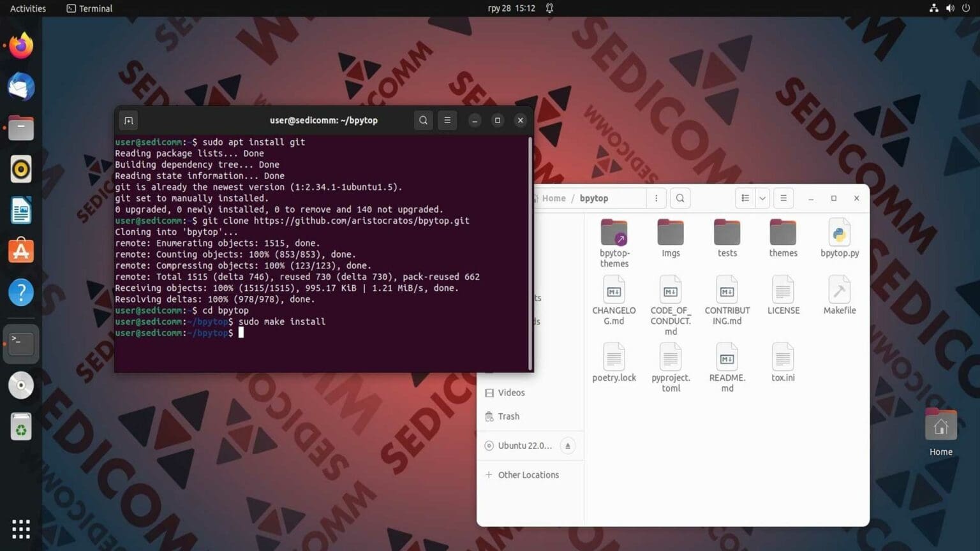Image resolution: width=980 pixels, height=551 pixels.
Task: Open the Files main hamburger menu
Action: click(x=783, y=198)
